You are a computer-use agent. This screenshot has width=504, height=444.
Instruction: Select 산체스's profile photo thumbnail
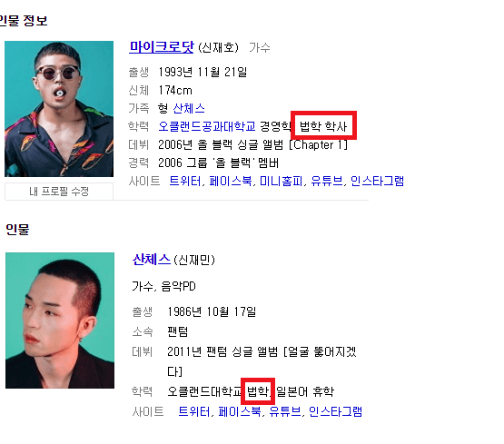point(60,321)
